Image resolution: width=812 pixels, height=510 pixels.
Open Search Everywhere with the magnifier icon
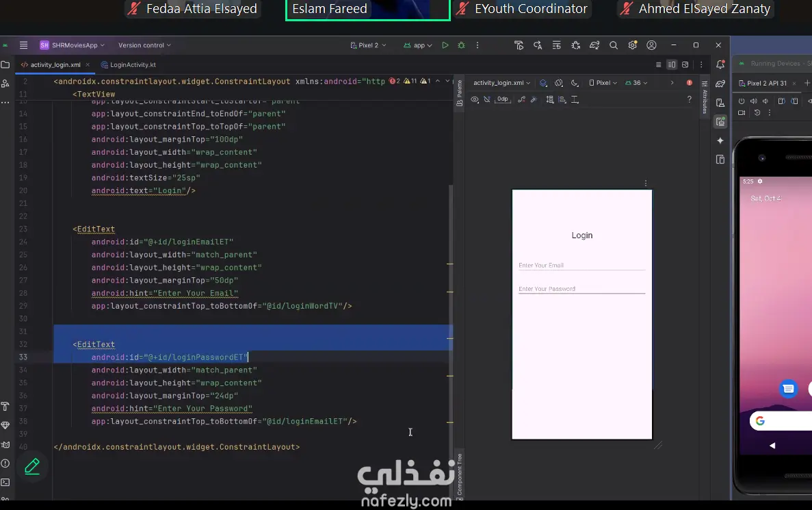point(614,44)
